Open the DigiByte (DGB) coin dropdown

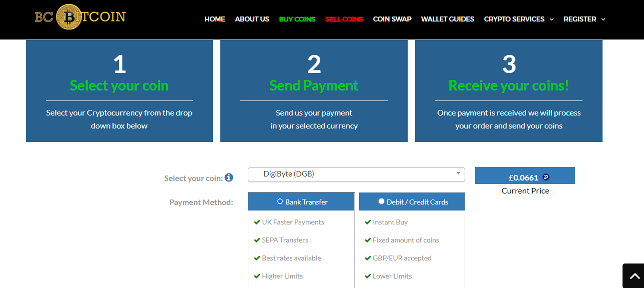coord(356,174)
